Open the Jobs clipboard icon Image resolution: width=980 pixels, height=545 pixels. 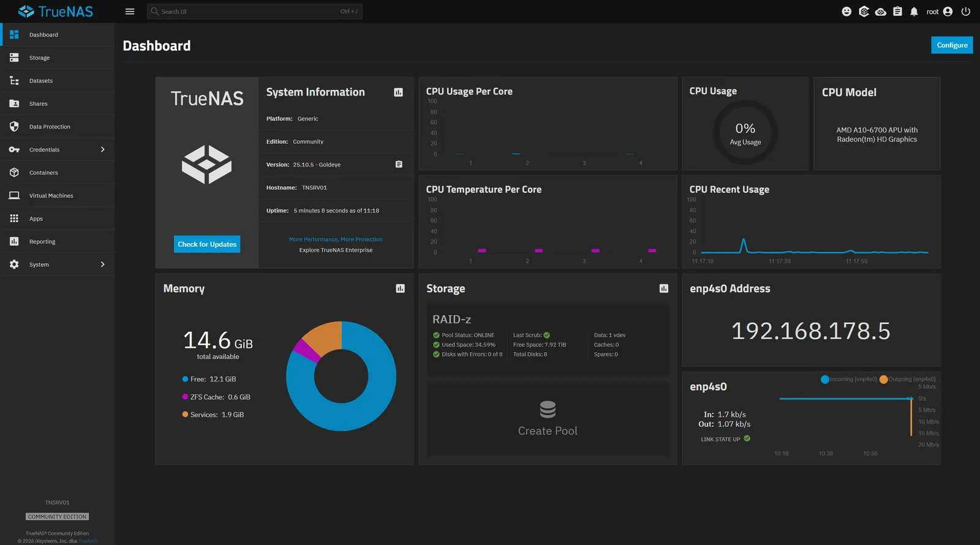point(897,12)
